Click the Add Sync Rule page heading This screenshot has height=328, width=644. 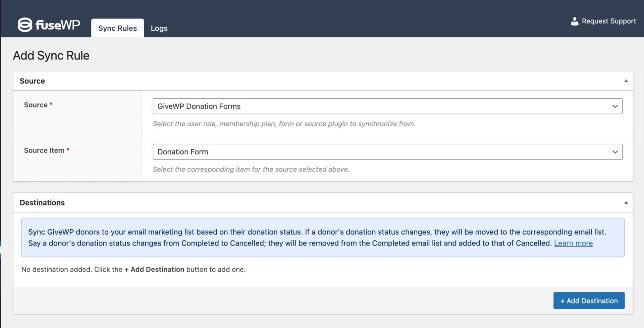pyautogui.click(x=51, y=55)
